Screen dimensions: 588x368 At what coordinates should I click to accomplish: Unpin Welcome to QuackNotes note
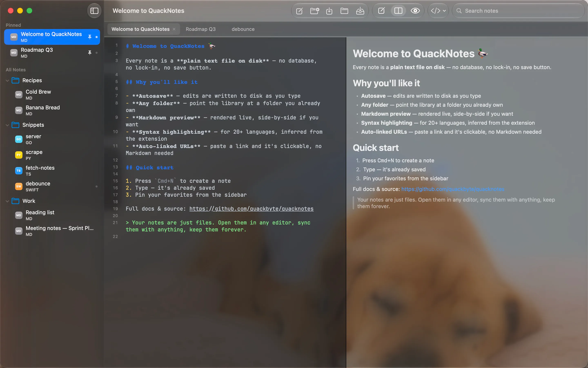click(90, 37)
